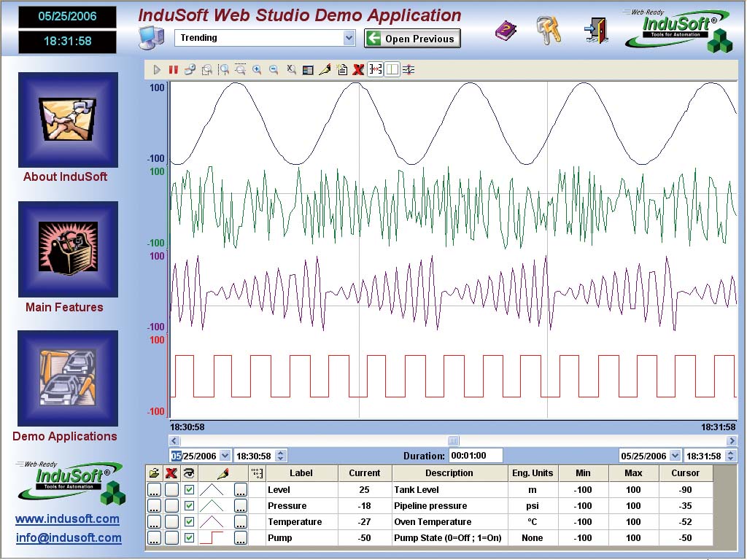Toggle the vertical cursor toolbar button
The height and width of the screenshot is (560, 747).
click(x=392, y=70)
